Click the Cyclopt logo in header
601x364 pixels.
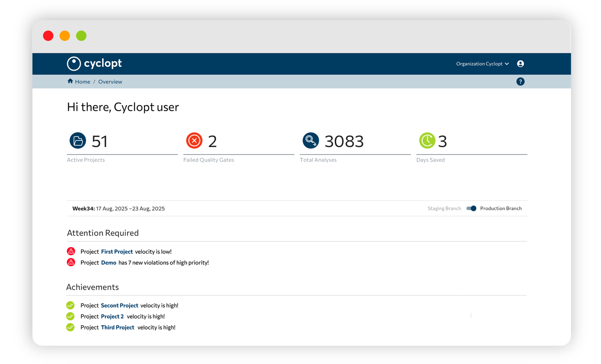click(x=94, y=64)
